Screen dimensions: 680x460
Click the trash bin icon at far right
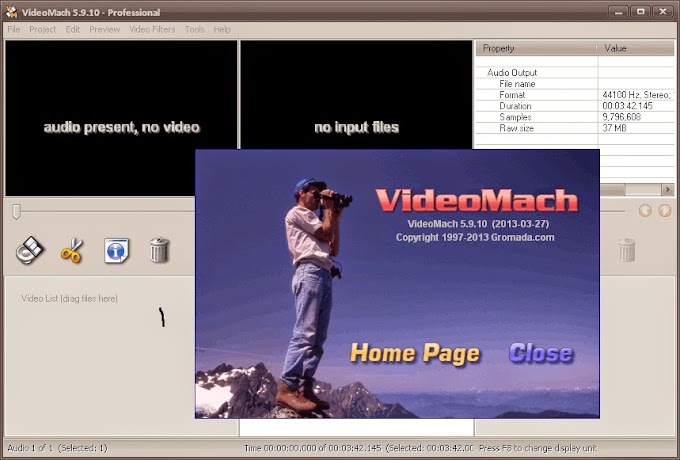[x=627, y=250]
